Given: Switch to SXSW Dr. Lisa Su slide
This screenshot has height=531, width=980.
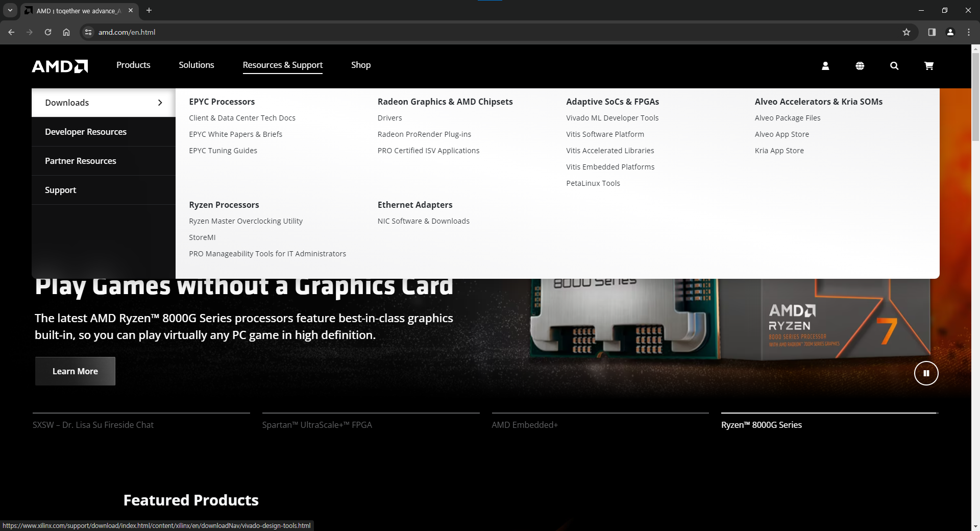Looking at the screenshot, I should (x=141, y=422).
